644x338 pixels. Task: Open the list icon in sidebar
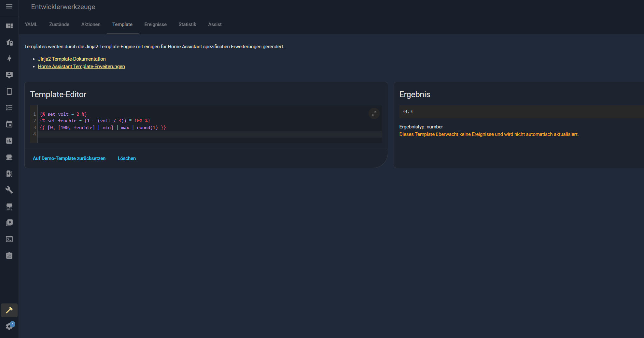(x=9, y=108)
